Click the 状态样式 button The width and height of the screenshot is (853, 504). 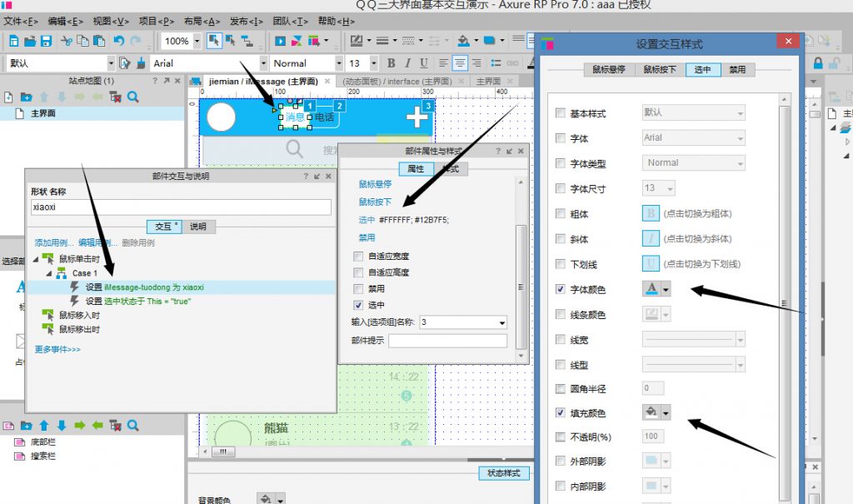tap(504, 473)
